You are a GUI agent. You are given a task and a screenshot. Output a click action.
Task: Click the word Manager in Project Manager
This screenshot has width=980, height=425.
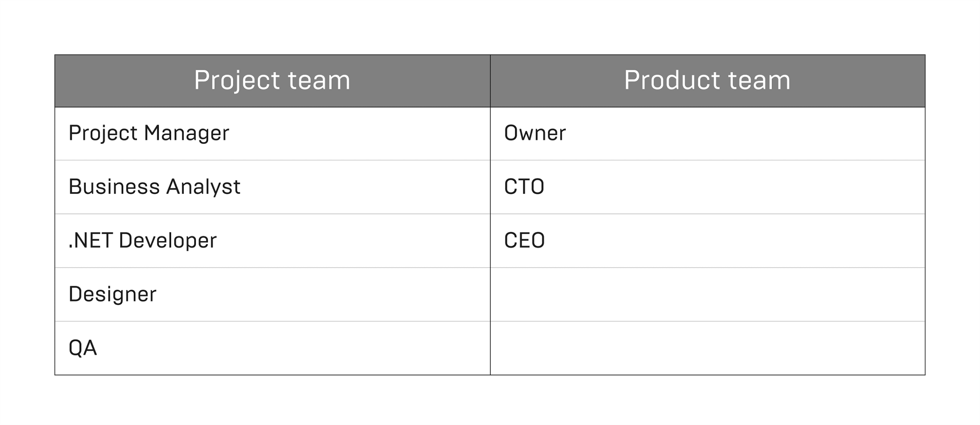pos(186,134)
